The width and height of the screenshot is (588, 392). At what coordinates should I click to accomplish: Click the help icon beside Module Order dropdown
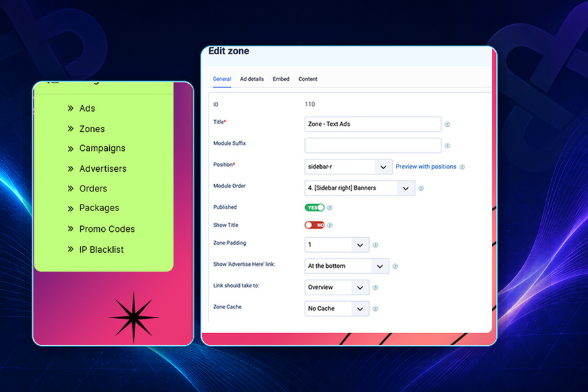(421, 188)
